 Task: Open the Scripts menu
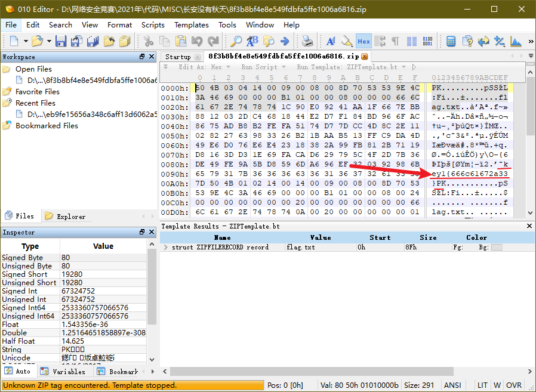[x=153, y=25]
